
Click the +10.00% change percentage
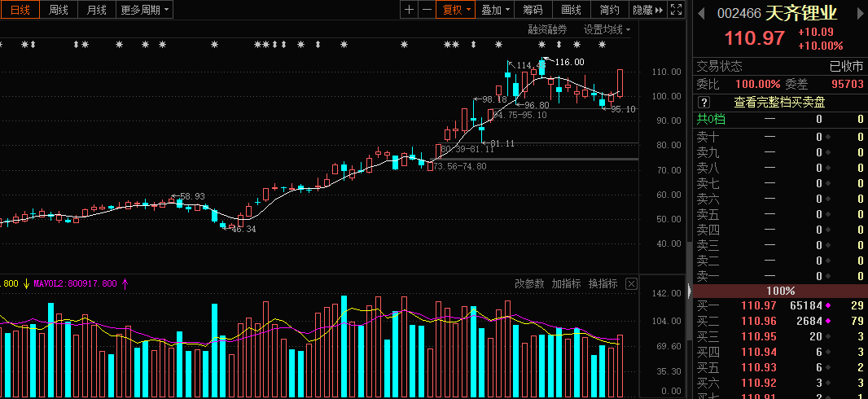pos(821,46)
